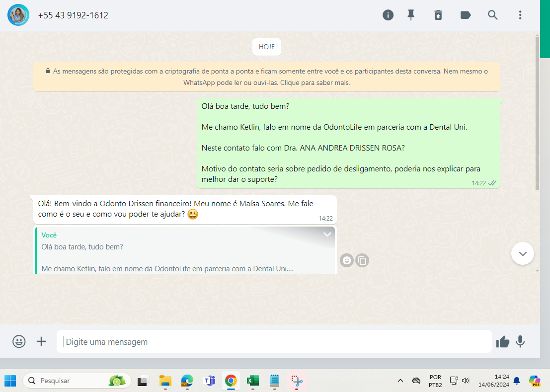Open the attach plus menu
This screenshot has width=550, height=392.
tap(41, 341)
